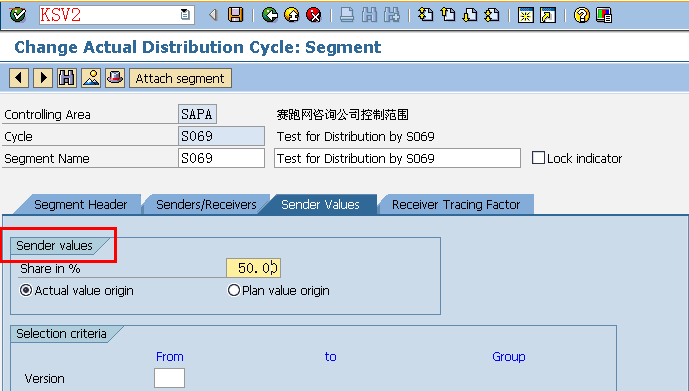Select the Sender Values tab

coord(320,205)
